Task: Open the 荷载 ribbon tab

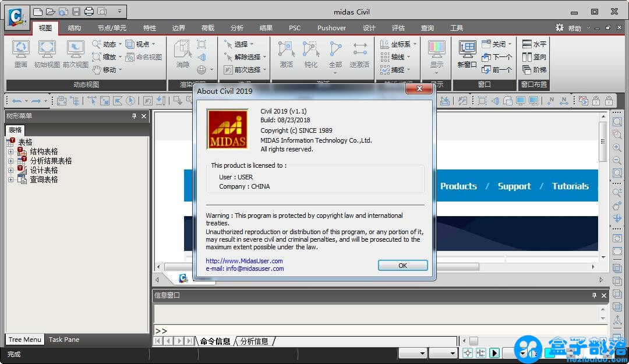Action: pos(208,28)
